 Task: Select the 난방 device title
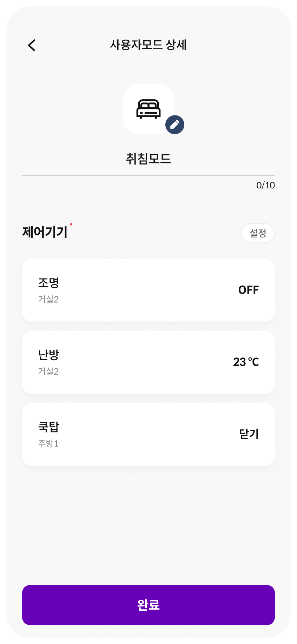tap(48, 355)
